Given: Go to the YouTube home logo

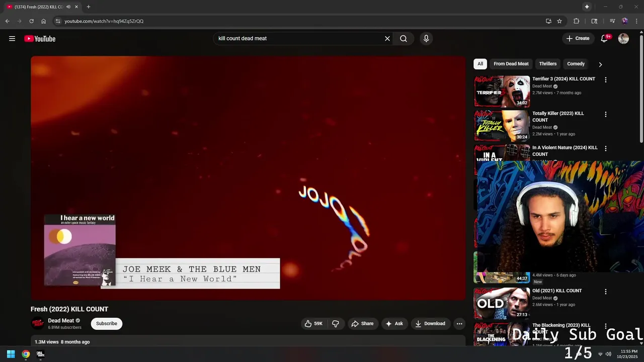Looking at the screenshot, I should point(40,39).
